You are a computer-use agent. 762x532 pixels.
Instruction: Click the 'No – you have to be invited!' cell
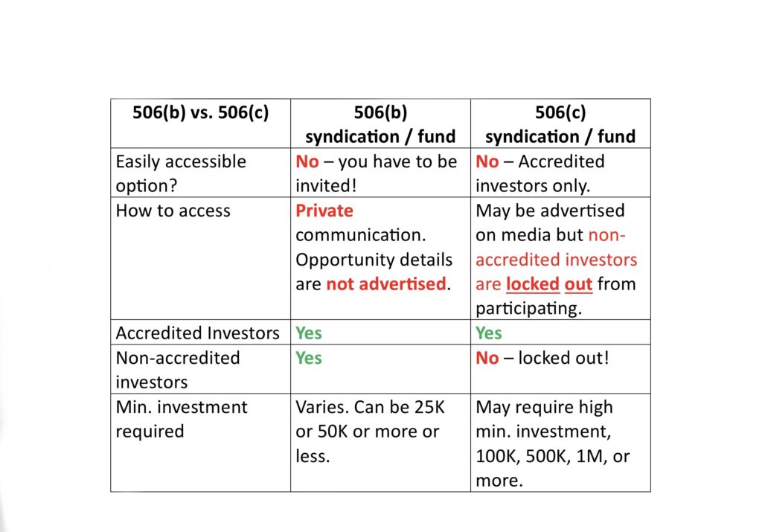point(380,173)
